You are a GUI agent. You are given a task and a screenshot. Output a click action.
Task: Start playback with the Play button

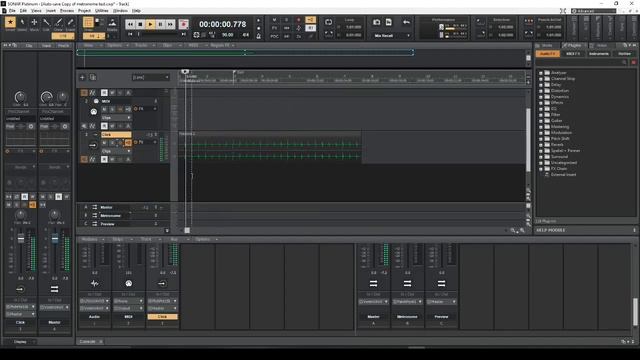coord(150,24)
